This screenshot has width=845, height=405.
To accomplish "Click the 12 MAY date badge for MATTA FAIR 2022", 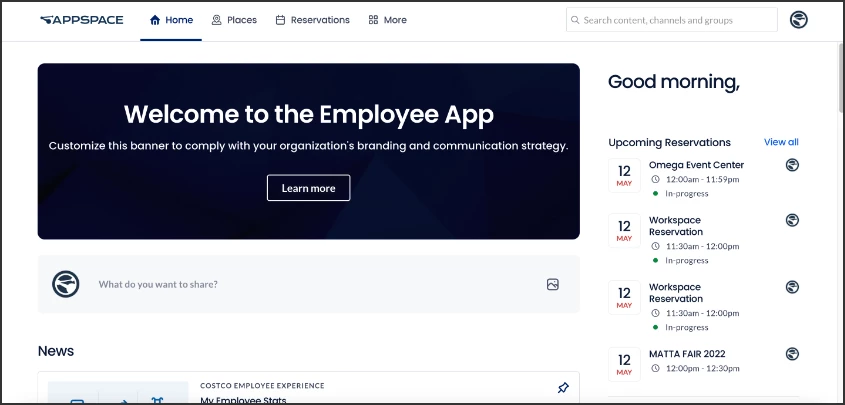I will [624, 365].
